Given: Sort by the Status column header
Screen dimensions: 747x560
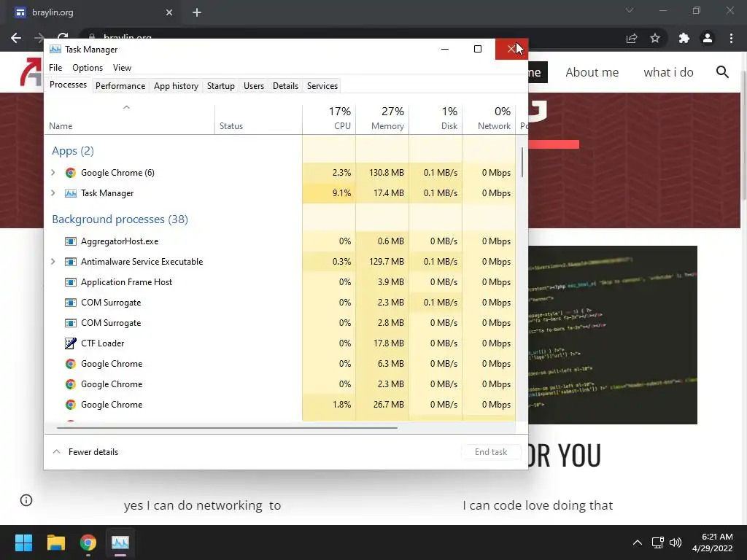Looking at the screenshot, I should coord(259,119).
